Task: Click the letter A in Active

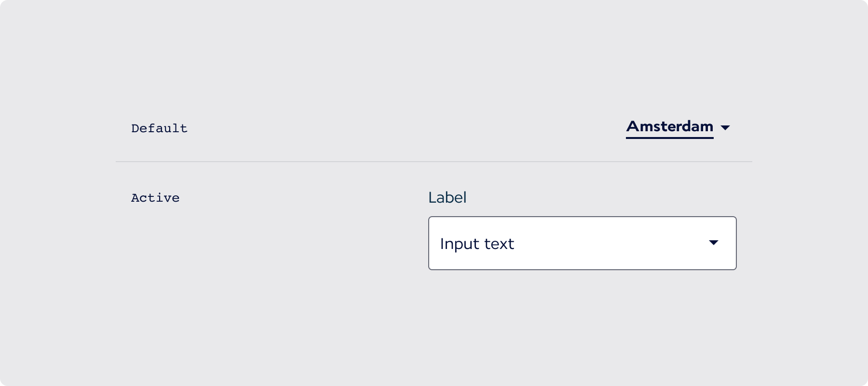Action: click(x=135, y=198)
